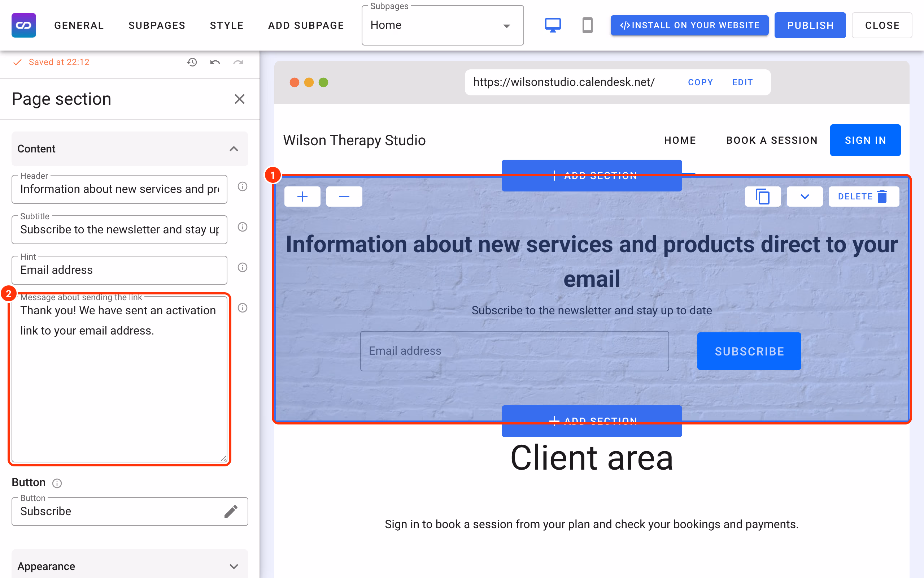Viewport: 924px width, 578px height.
Task: Switch to mobile preview mode
Action: tap(587, 25)
